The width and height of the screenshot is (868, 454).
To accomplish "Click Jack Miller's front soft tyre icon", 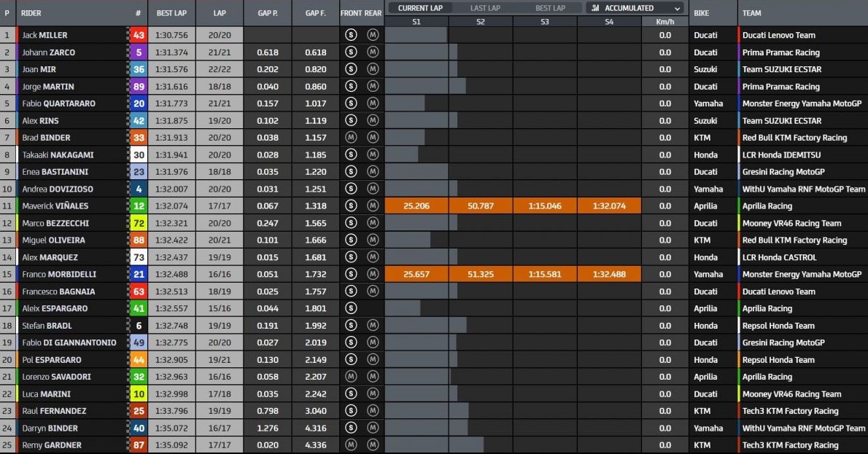I will pos(351,35).
